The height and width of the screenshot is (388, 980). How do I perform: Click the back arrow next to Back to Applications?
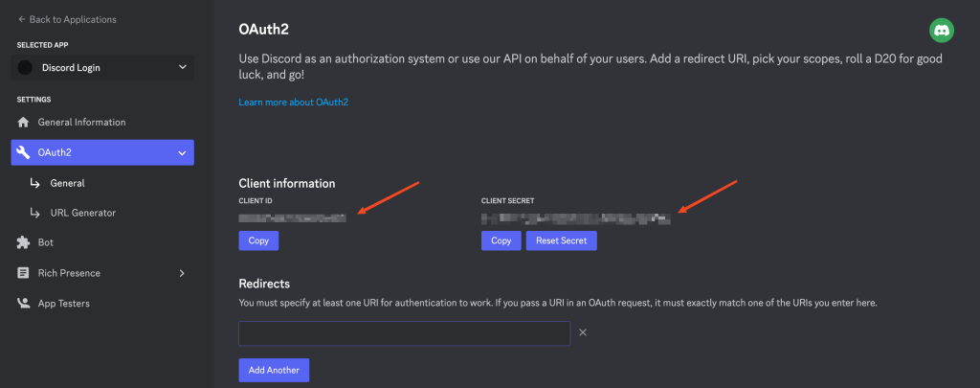click(x=21, y=19)
